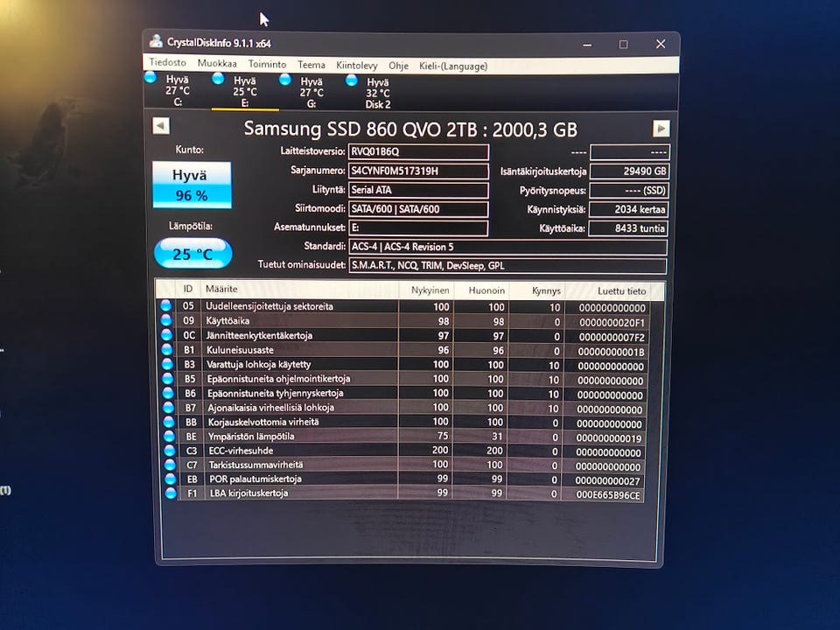Select the LBA kirjoituskertoja row
The height and width of the screenshot is (630, 840).
[404, 493]
